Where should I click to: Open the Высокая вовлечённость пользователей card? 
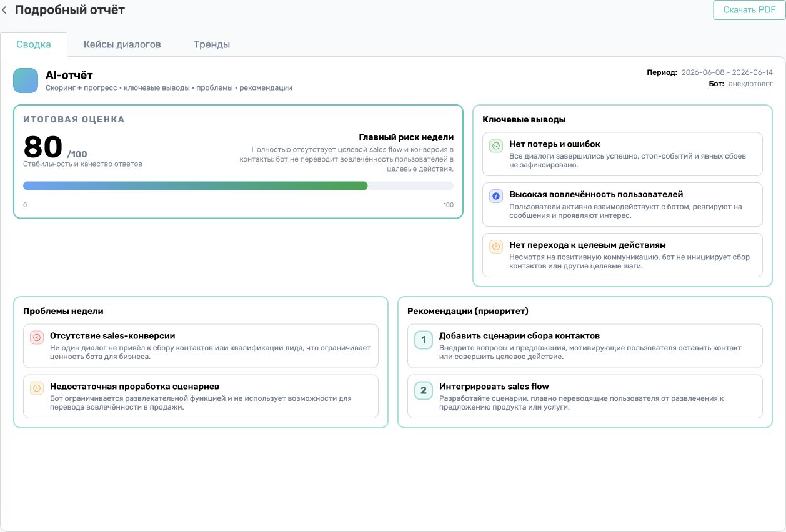(622, 204)
